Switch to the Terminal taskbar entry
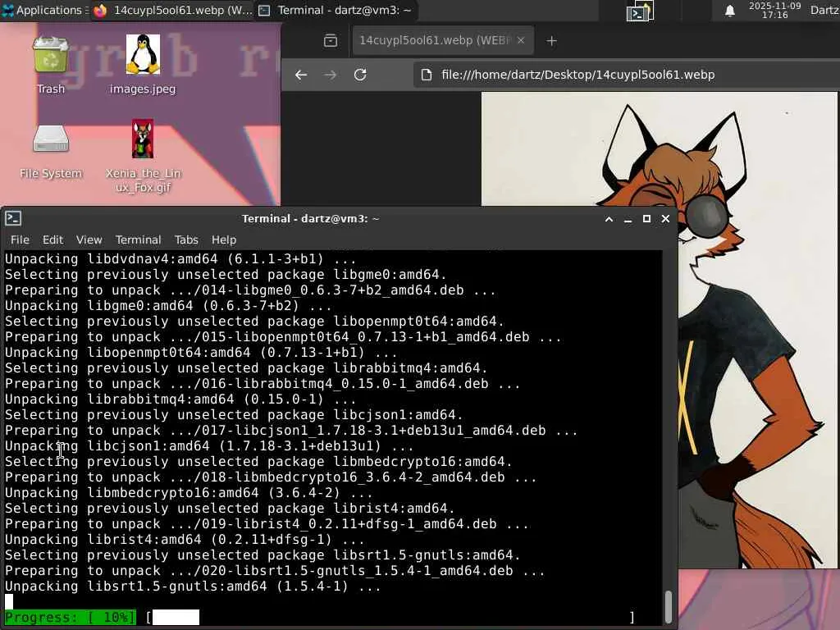The width and height of the screenshot is (840, 630). [335, 10]
